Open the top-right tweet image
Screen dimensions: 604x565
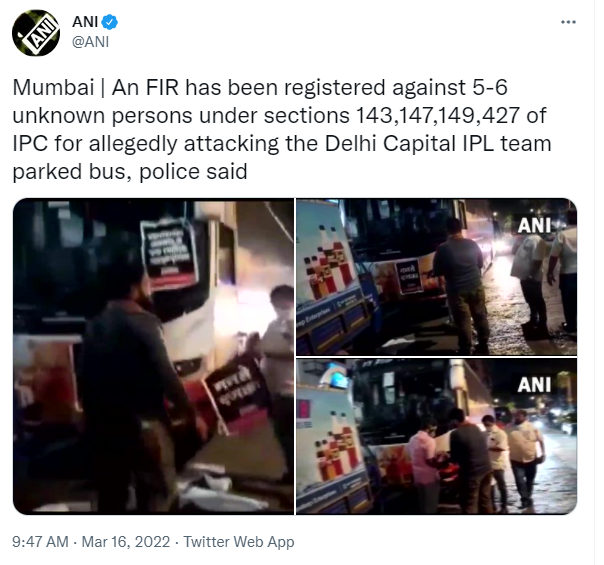coord(436,277)
